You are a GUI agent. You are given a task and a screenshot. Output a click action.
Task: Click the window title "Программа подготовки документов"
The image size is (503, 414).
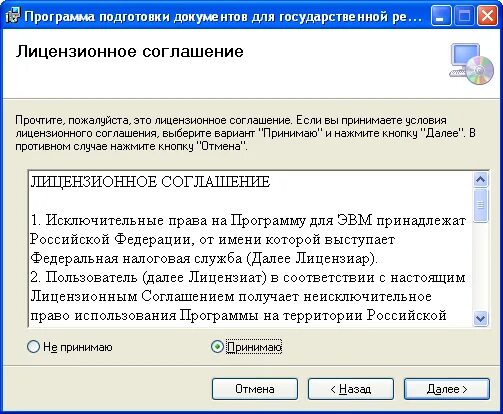click(223, 16)
